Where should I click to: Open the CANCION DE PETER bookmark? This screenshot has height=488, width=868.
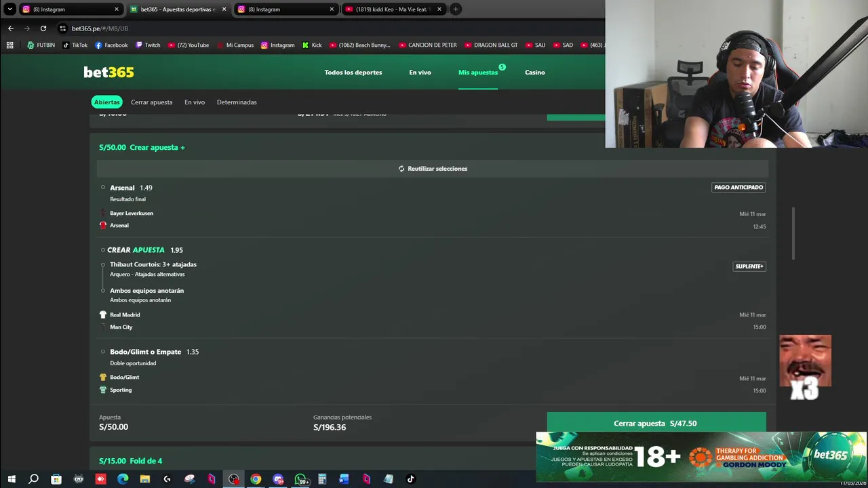click(x=428, y=45)
